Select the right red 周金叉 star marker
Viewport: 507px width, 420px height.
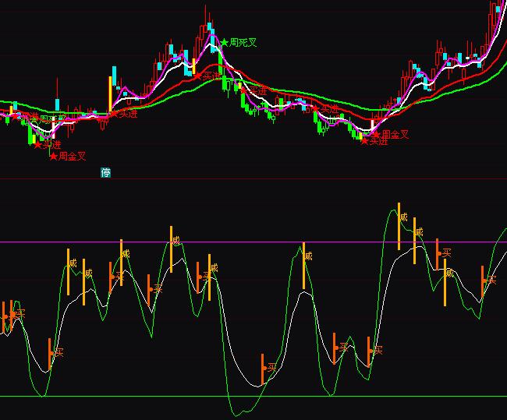375,134
